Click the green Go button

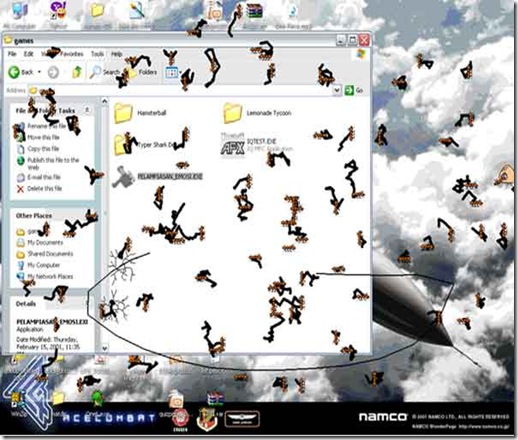[x=354, y=90]
